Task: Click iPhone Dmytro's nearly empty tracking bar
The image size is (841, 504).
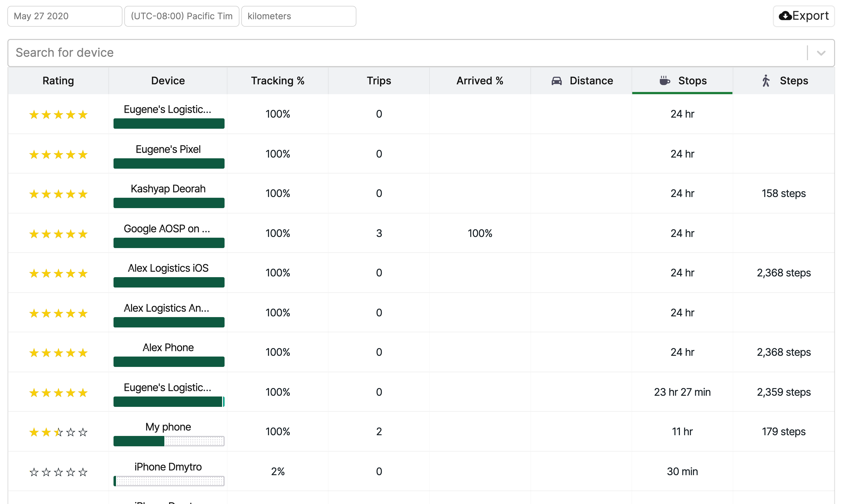Action: click(169, 481)
